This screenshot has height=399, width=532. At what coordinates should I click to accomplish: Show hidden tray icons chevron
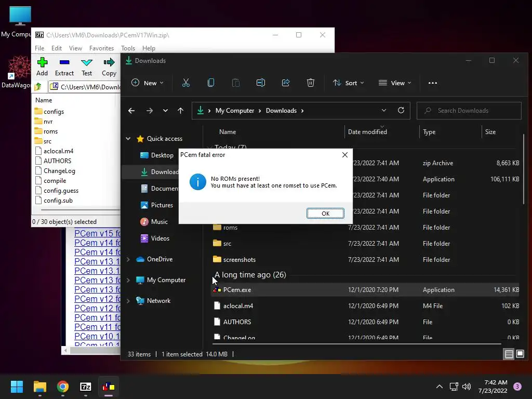[x=440, y=387]
